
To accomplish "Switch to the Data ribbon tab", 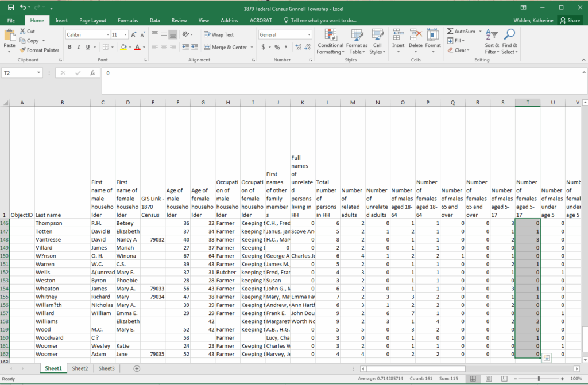I will click(155, 20).
